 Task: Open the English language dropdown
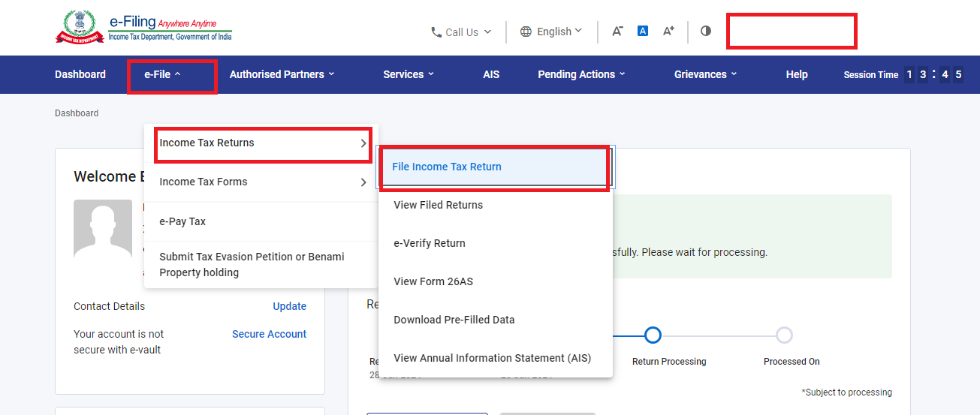[551, 32]
